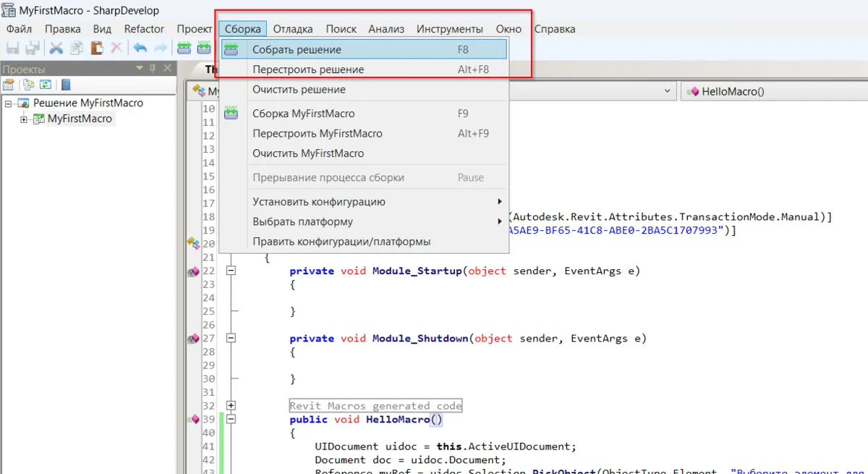Screen dimensions: 868x474
Task: Open the Проект menu
Action: pos(194,29)
